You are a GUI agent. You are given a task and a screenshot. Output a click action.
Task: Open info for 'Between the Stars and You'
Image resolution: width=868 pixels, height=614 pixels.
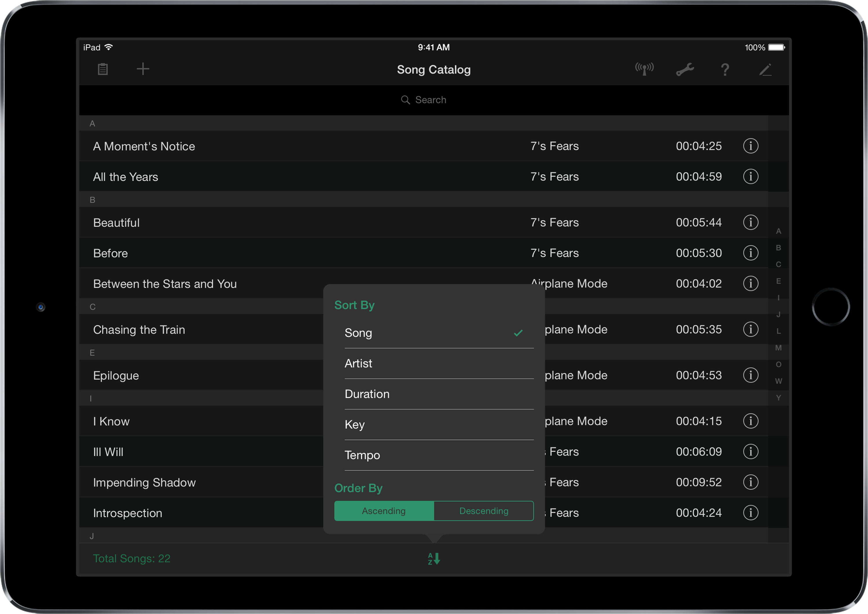[751, 283]
